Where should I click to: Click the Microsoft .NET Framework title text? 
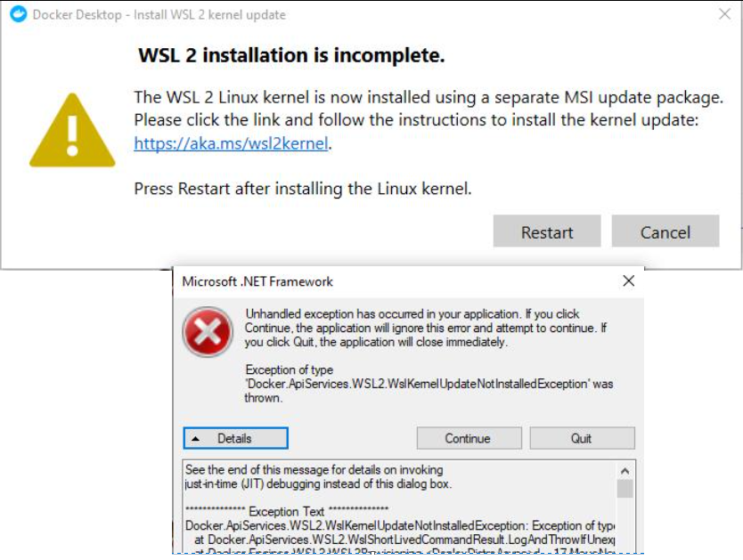257,281
